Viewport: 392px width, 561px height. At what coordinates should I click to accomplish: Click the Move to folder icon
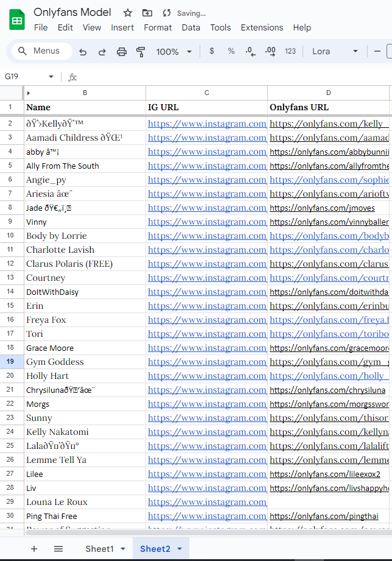(x=147, y=13)
